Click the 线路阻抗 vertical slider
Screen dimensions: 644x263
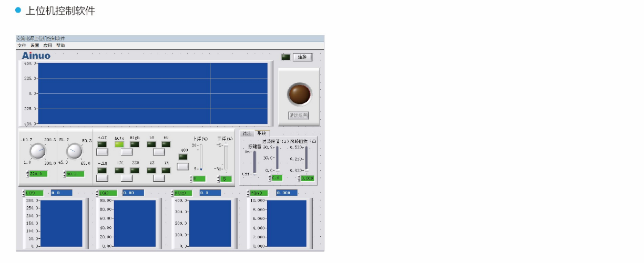pyautogui.click(x=306, y=158)
